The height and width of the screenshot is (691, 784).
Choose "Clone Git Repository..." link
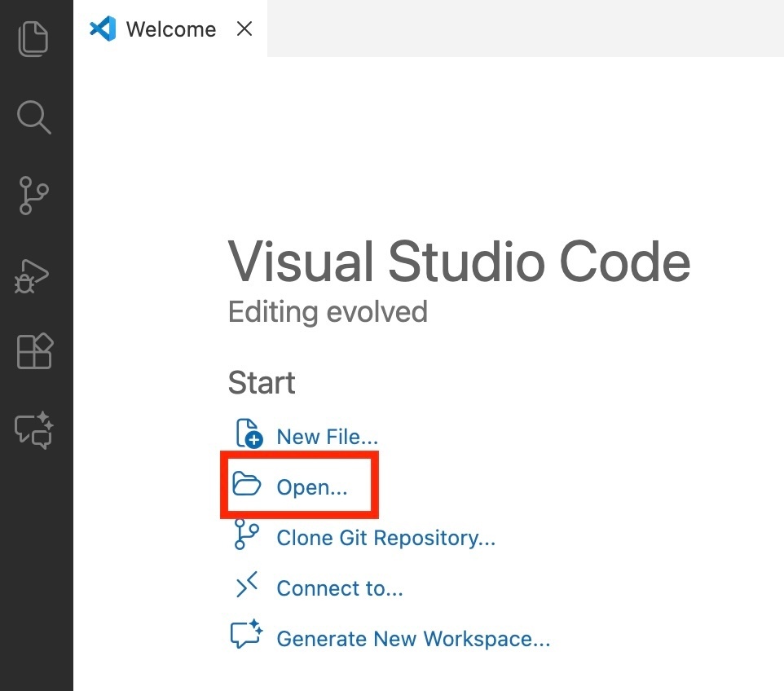(x=385, y=538)
